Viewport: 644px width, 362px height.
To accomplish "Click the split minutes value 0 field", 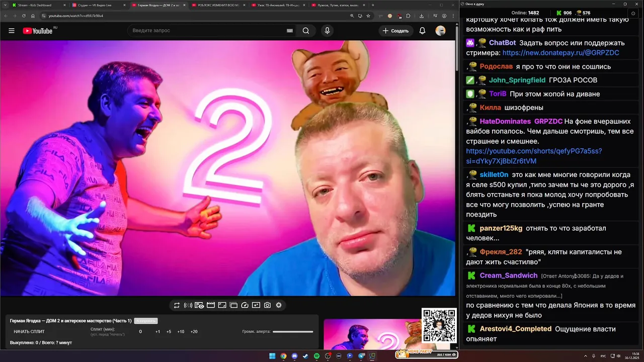I will (140, 331).
